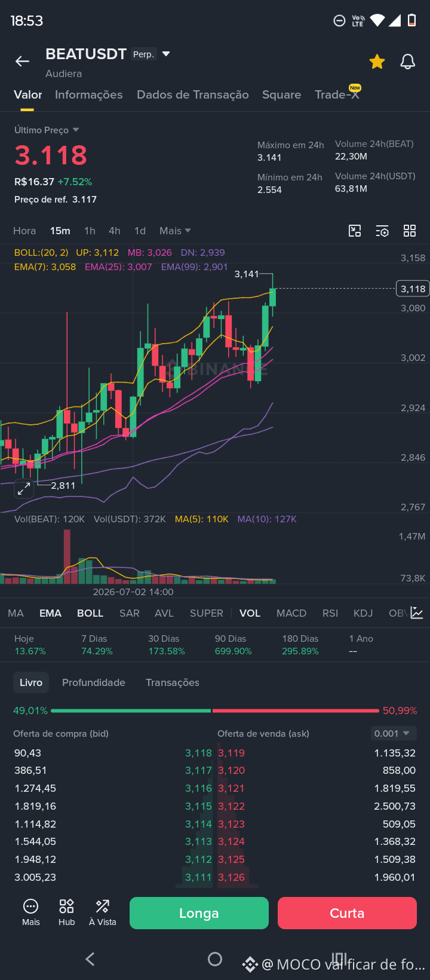Enable the RSI indicator
This screenshot has height=980, width=430.
pos(330,613)
